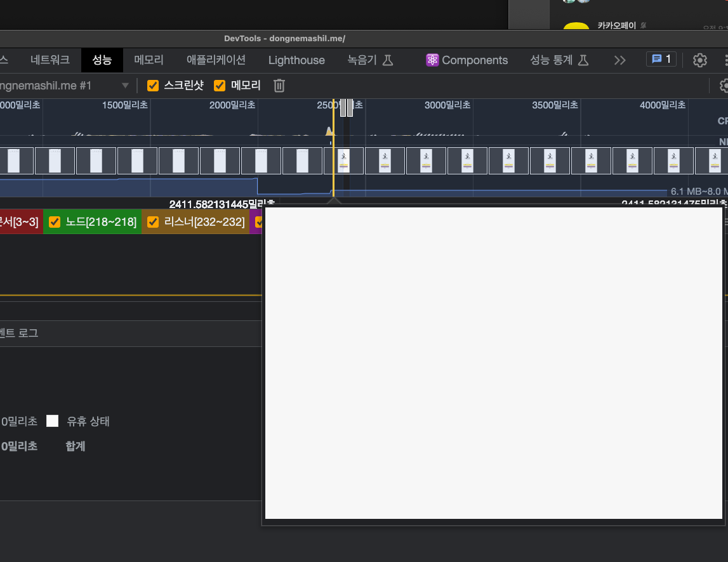Toggle the 메모리 checkbox in the toolbar
The width and height of the screenshot is (728, 562).
pos(220,86)
